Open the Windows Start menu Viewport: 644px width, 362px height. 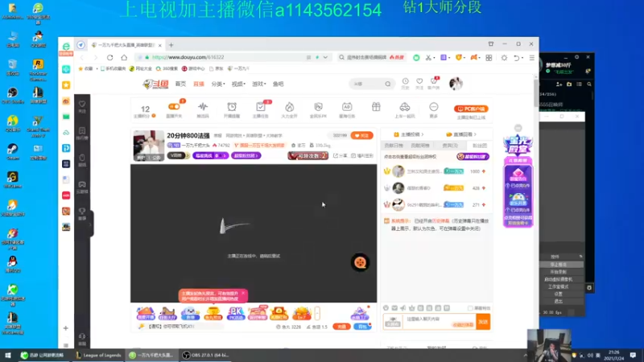click(x=7, y=355)
